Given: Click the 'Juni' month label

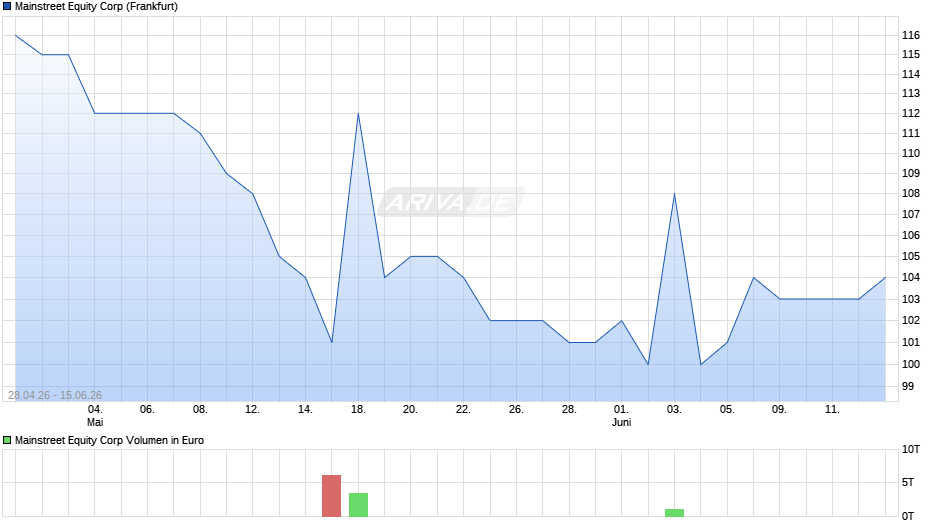Looking at the screenshot, I should [622, 422].
